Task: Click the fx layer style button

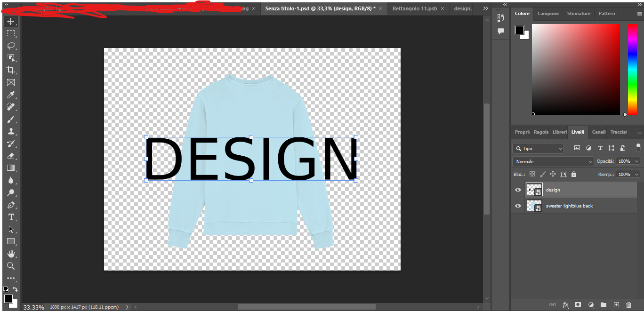Action: tap(565, 304)
